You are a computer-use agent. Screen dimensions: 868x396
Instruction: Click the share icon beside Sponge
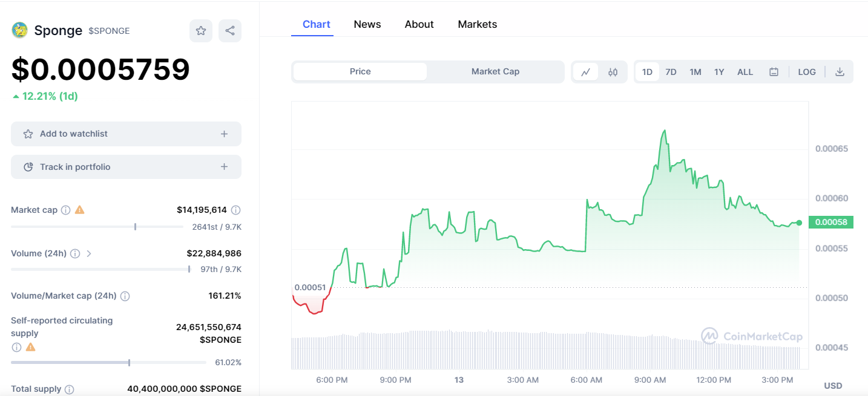tap(230, 31)
